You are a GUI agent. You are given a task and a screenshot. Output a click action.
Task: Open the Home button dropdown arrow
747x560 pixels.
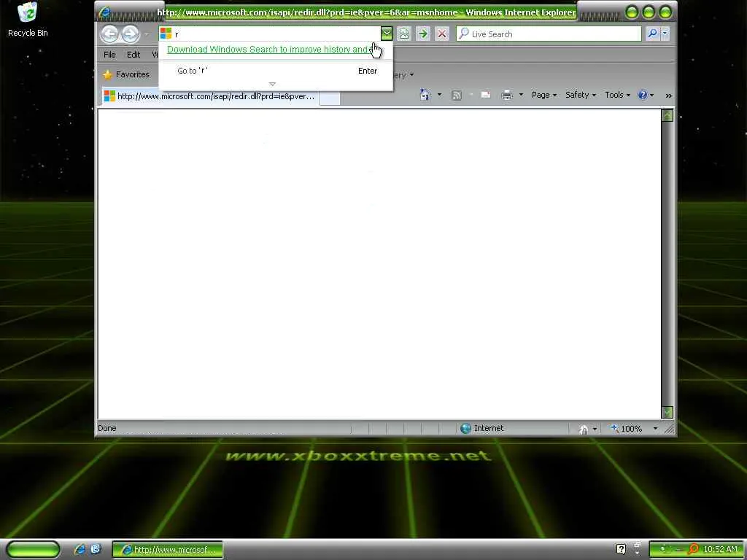[x=439, y=95]
